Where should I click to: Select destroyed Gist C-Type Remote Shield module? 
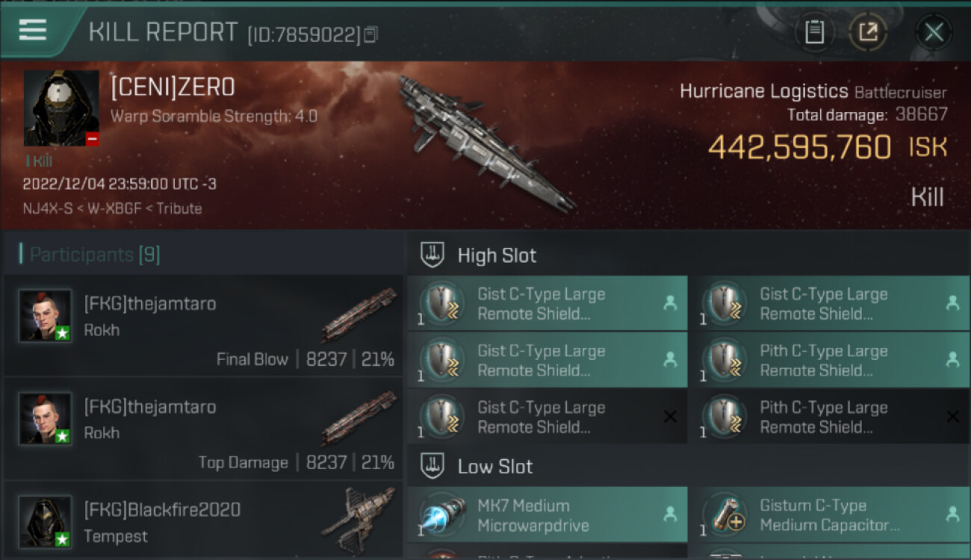coord(547,417)
